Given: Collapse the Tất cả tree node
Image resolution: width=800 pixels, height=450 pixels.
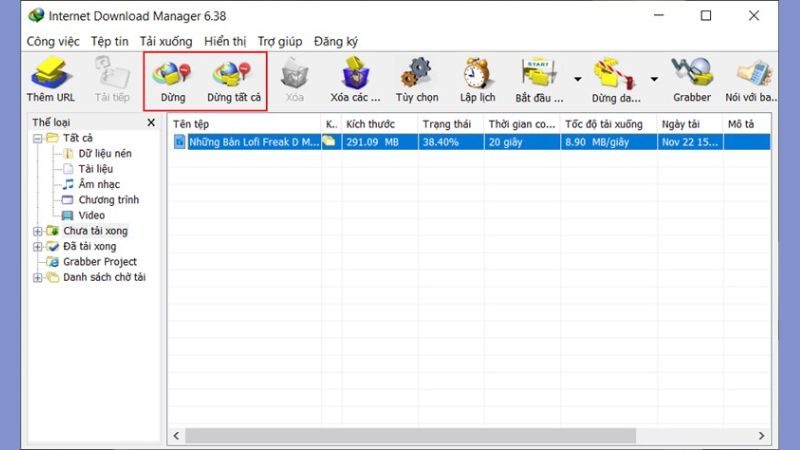Looking at the screenshot, I should tap(37, 138).
